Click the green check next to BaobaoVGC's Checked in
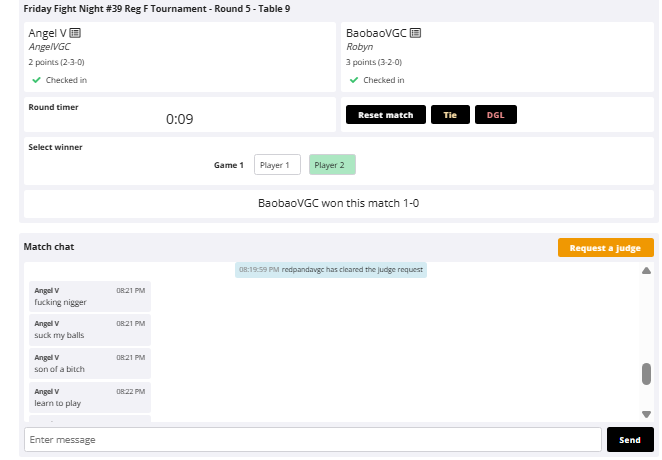The height and width of the screenshot is (460, 662). pos(354,80)
